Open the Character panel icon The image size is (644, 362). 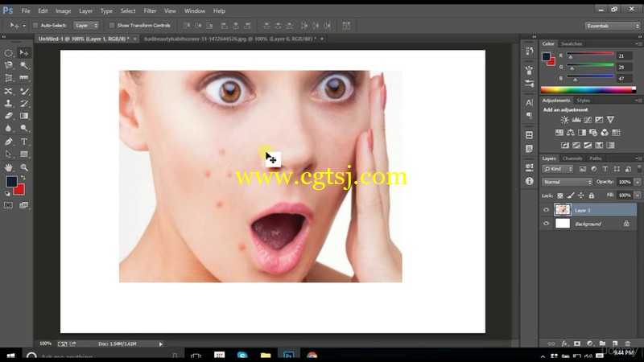coord(529,103)
